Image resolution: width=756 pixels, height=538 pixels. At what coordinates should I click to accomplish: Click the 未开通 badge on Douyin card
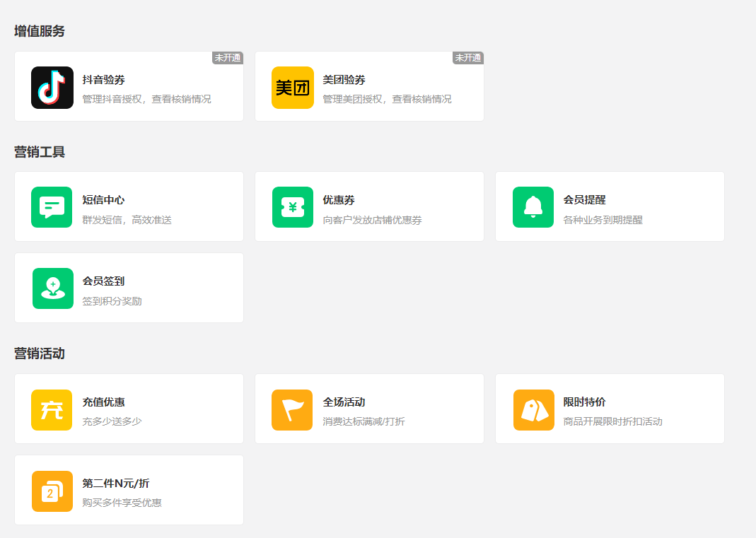pyautogui.click(x=228, y=58)
